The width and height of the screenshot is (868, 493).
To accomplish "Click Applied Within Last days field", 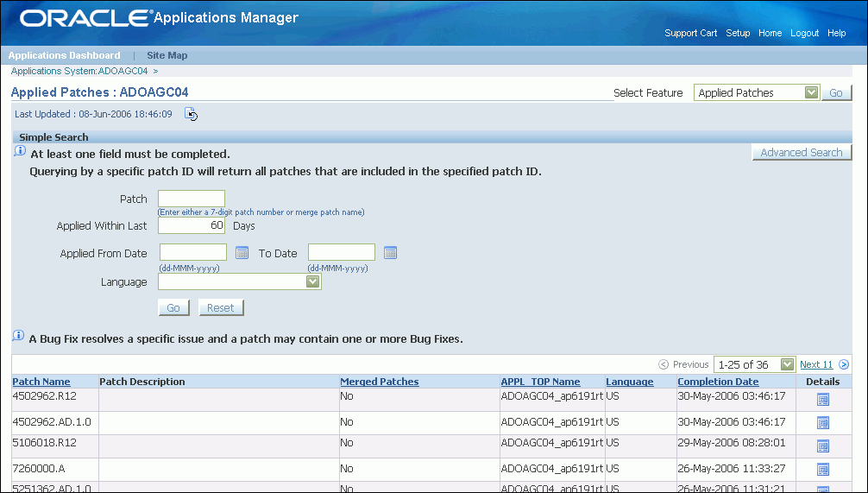I will [192, 224].
